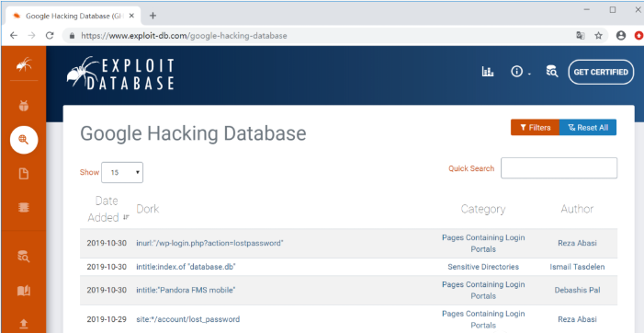Click date 2019-10-30 in the database.db row
This screenshot has width=644, height=333.
click(107, 267)
